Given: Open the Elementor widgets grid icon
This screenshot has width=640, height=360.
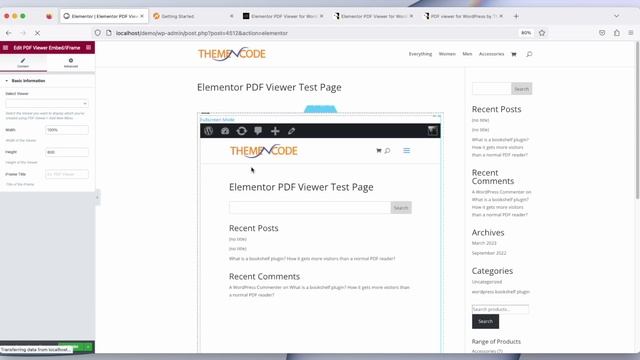Looking at the screenshot, I should 89,48.
